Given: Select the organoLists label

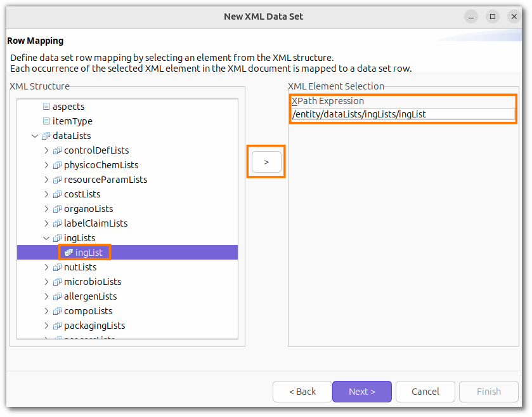Looking at the screenshot, I should [x=89, y=209].
